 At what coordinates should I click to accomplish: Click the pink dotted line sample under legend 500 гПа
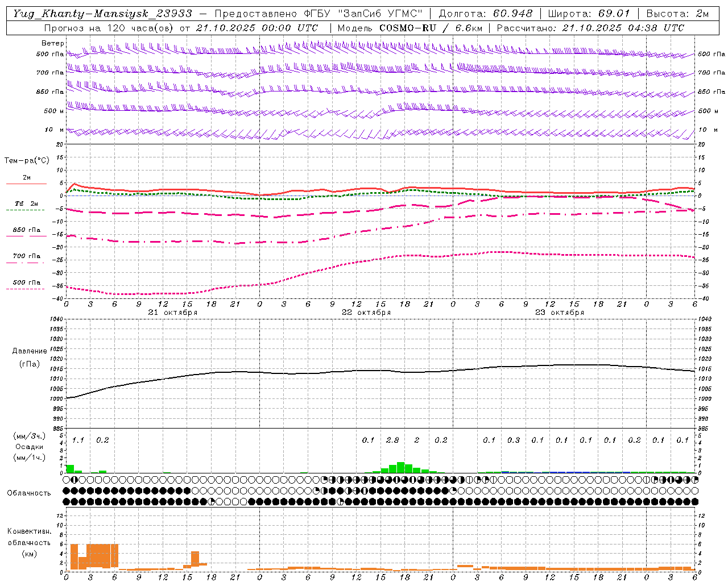click(26, 289)
